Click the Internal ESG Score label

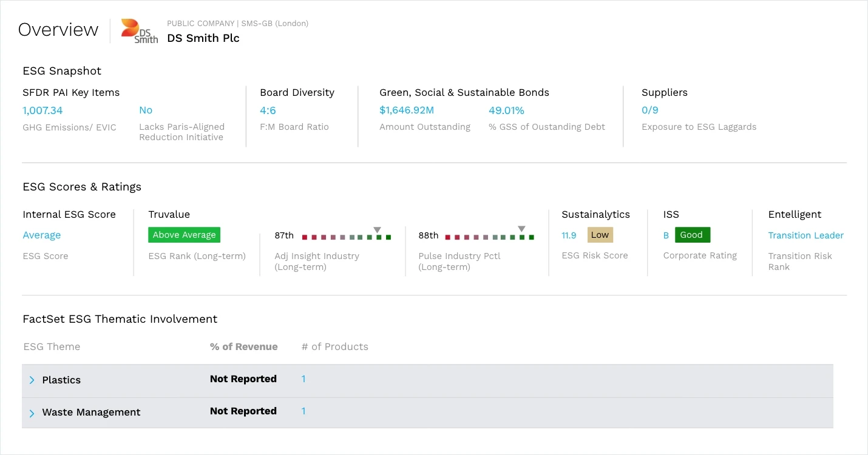click(69, 215)
